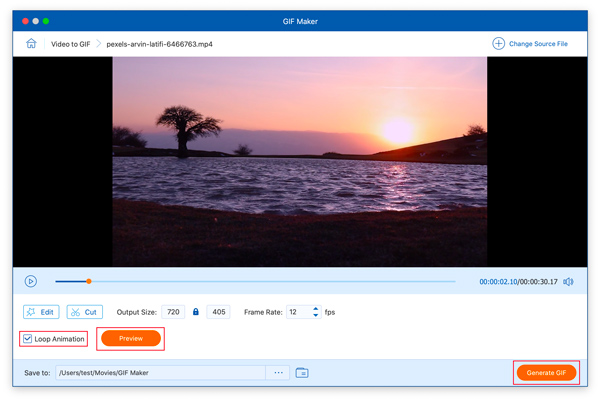Image resolution: width=600 pixels, height=401 pixels.
Task: Click the Output Size width field 720
Action: pyautogui.click(x=173, y=312)
